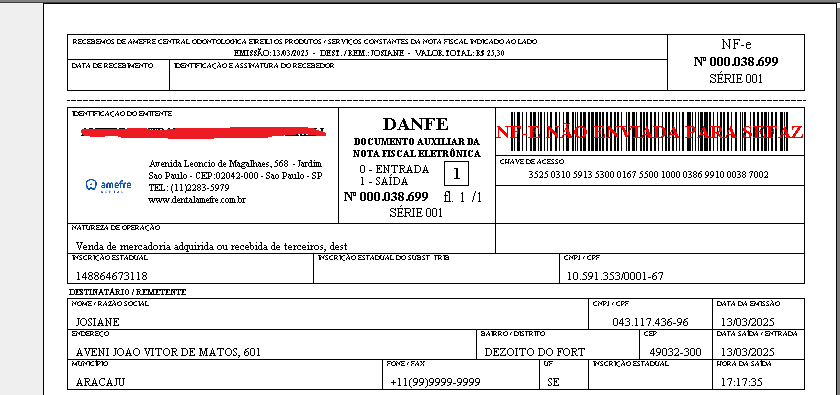Select the recipient name JOSIANE
Viewport: 840px width, 395px height.
point(98,323)
